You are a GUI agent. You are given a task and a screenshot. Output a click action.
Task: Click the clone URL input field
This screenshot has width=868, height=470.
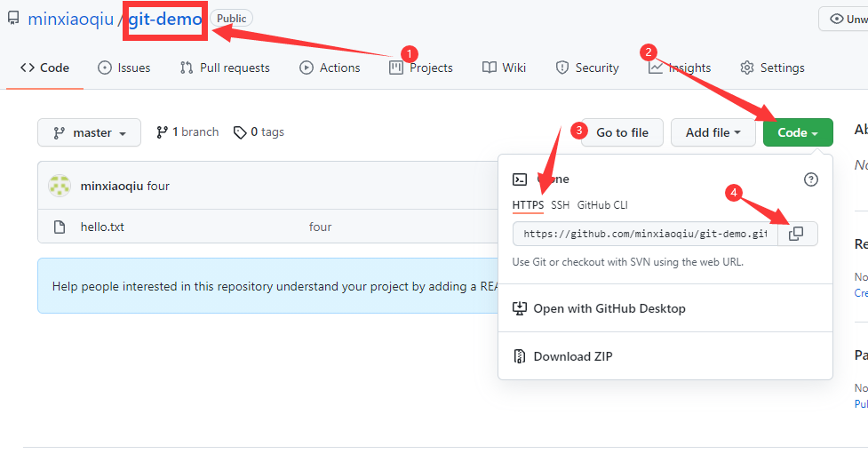[x=645, y=234]
